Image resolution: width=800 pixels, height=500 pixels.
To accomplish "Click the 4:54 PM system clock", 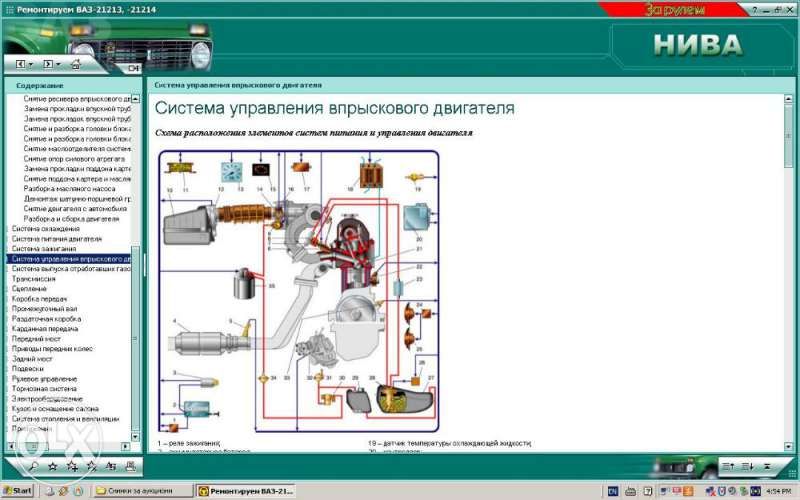I will pos(779,491).
